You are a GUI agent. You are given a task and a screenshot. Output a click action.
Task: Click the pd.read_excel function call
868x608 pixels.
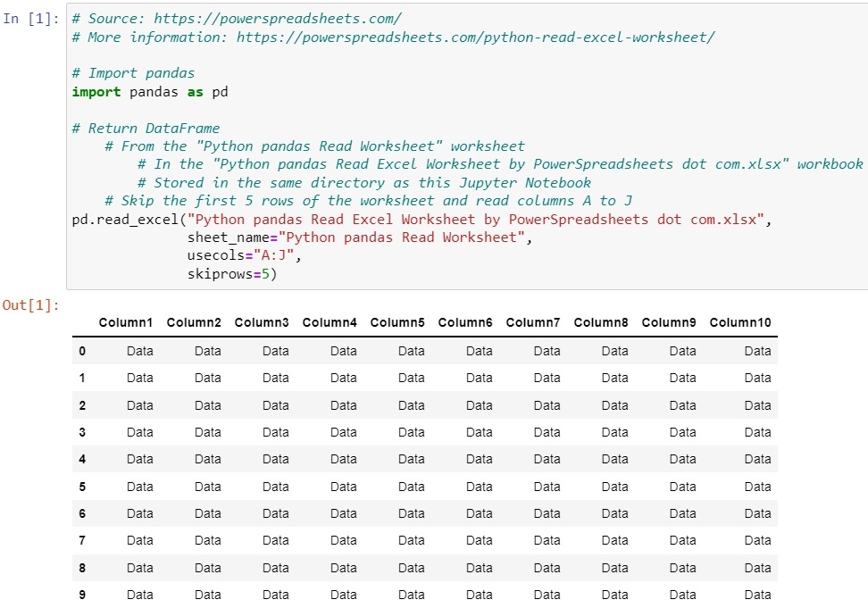click(126, 220)
